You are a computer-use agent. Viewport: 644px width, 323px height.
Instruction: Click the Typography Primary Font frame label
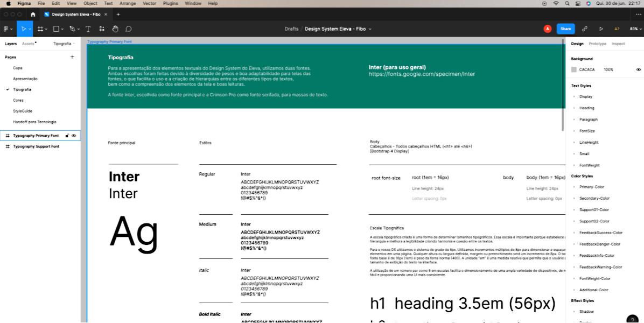tap(109, 41)
